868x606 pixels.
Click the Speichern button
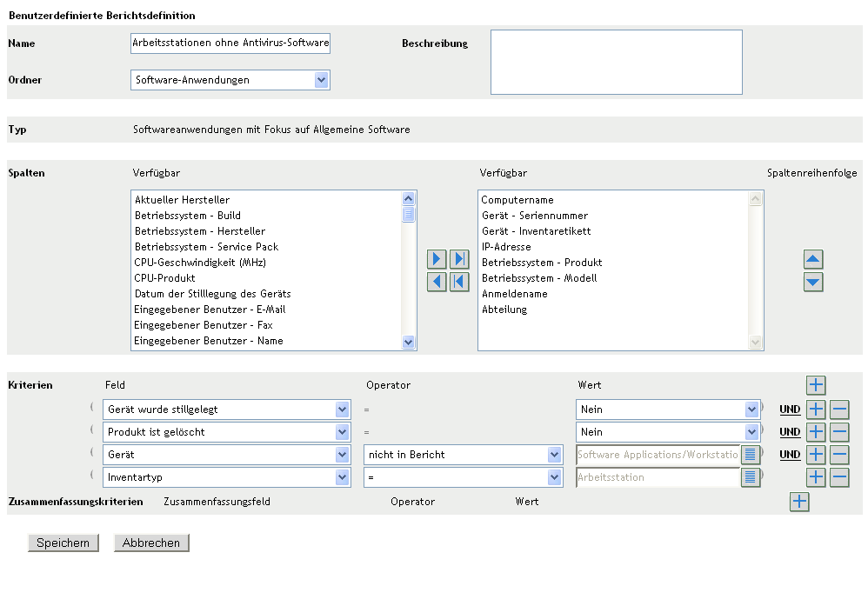[x=63, y=543]
